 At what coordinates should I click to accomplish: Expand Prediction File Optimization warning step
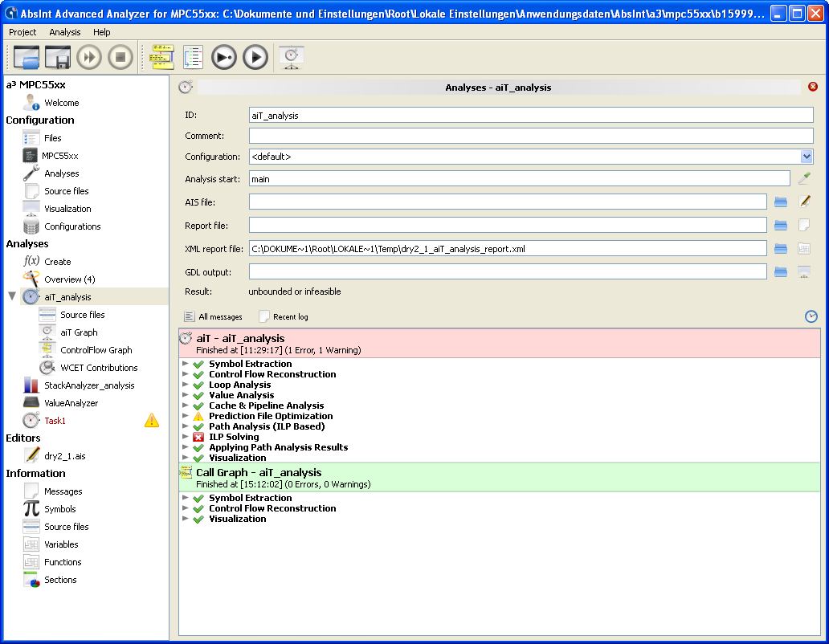pos(185,416)
